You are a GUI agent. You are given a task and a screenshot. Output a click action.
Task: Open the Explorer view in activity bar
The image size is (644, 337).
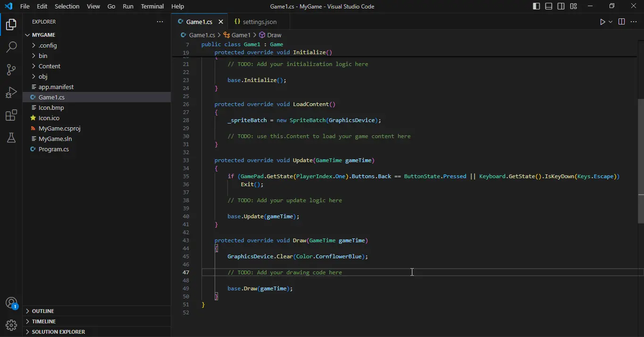click(x=11, y=25)
